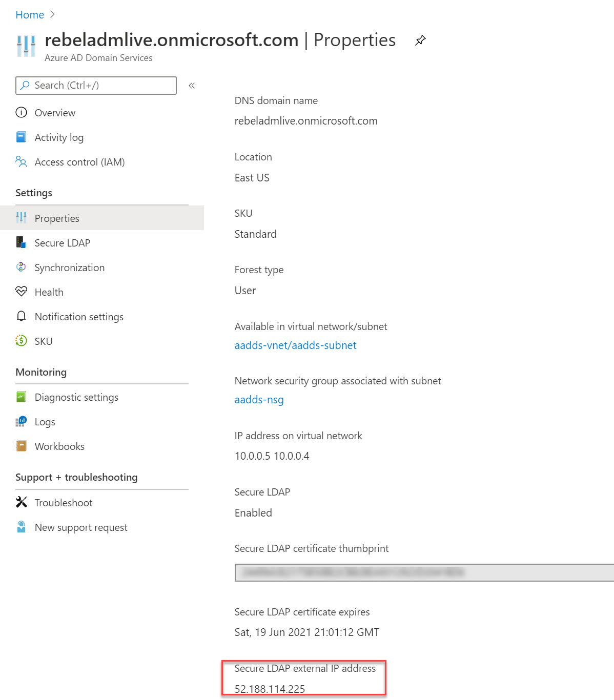Screen dimensions: 614x700
Task: Click the Settings section header
Action: tap(34, 193)
